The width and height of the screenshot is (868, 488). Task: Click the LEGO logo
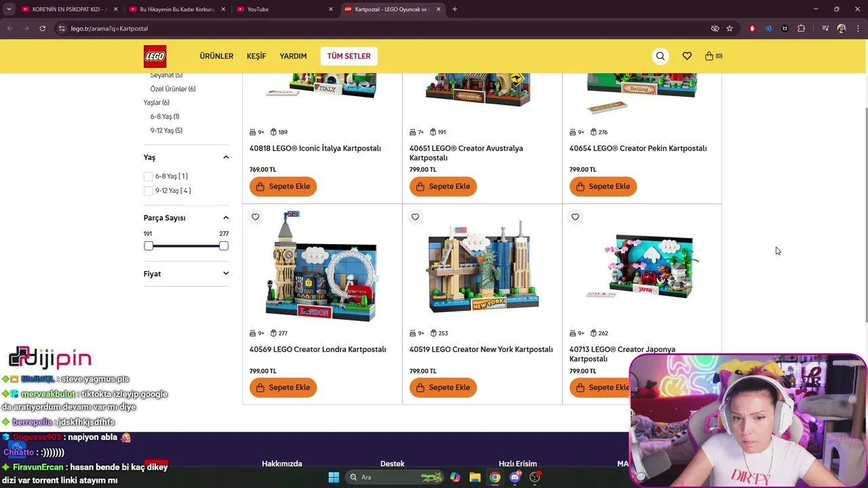tap(155, 56)
